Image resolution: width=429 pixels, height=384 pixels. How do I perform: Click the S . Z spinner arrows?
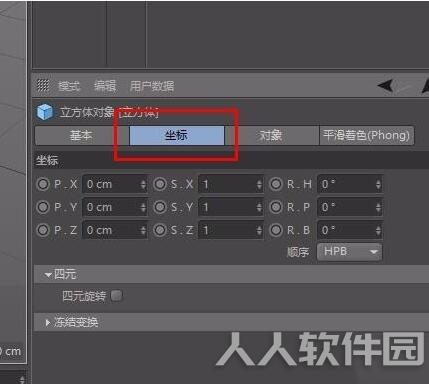(260, 230)
